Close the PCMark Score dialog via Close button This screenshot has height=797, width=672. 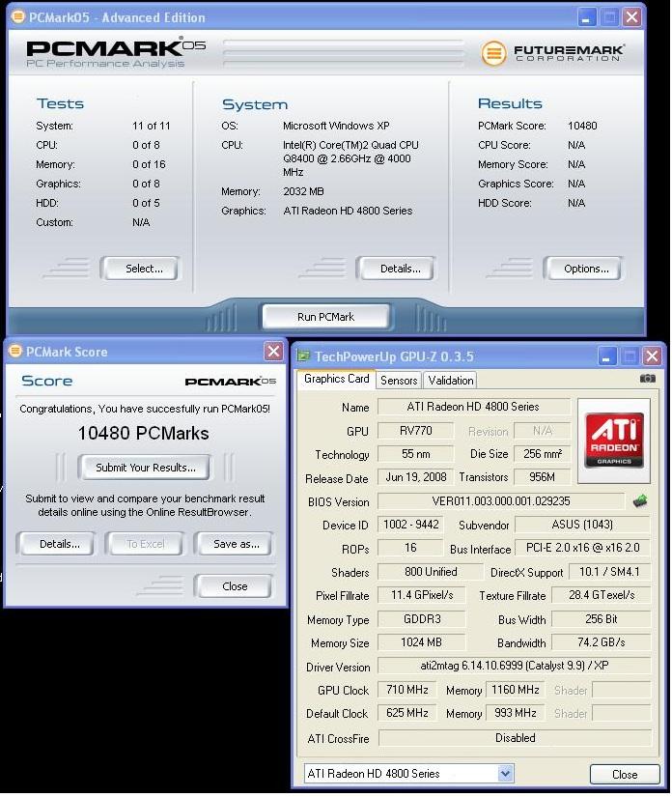(x=235, y=587)
